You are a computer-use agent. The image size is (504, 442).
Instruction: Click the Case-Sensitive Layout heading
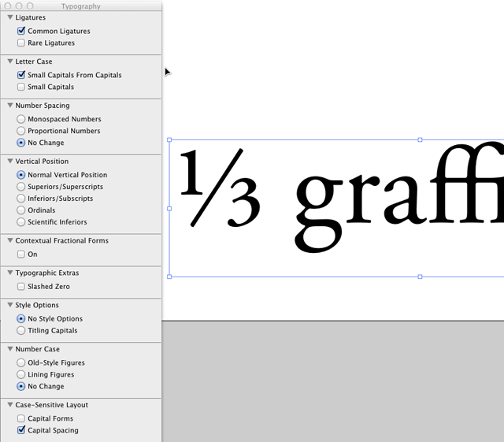(52, 405)
